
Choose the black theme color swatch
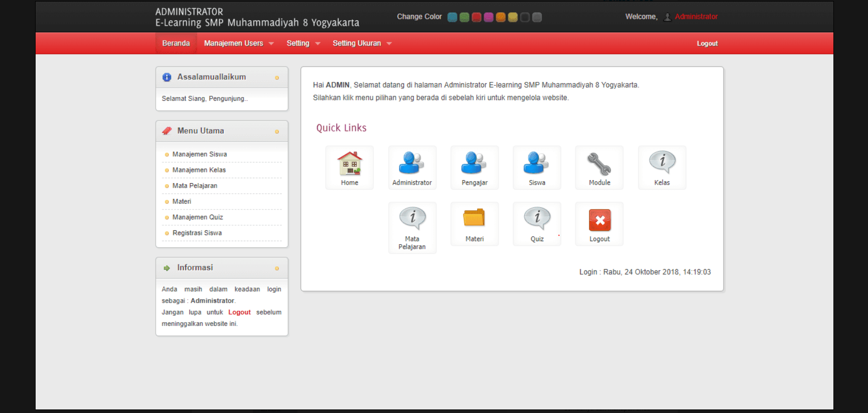click(x=525, y=17)
